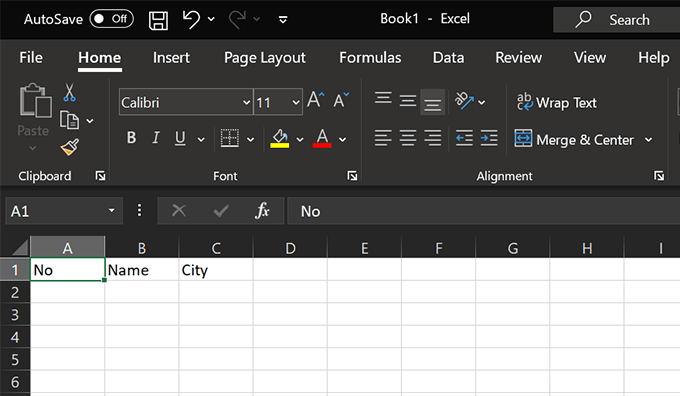Click Wrap Text button
The width and height of the screenshot is (680, 396).
(557, 102)
